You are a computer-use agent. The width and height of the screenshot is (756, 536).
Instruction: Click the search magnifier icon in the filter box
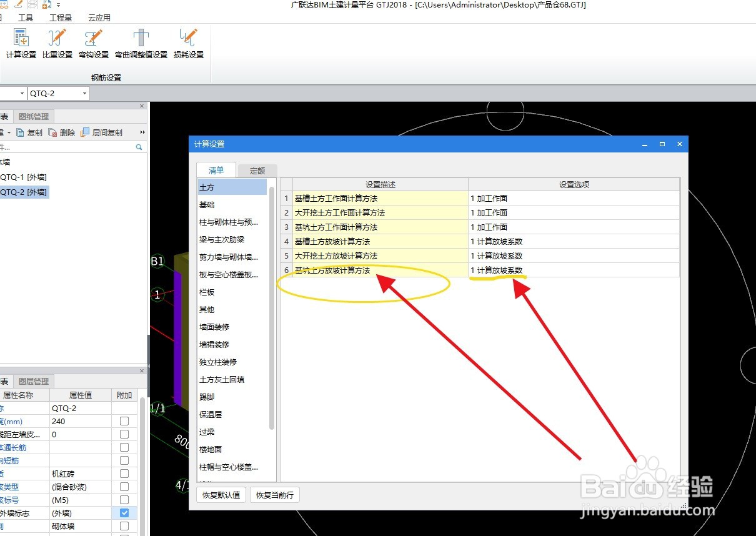pos(139,146)
